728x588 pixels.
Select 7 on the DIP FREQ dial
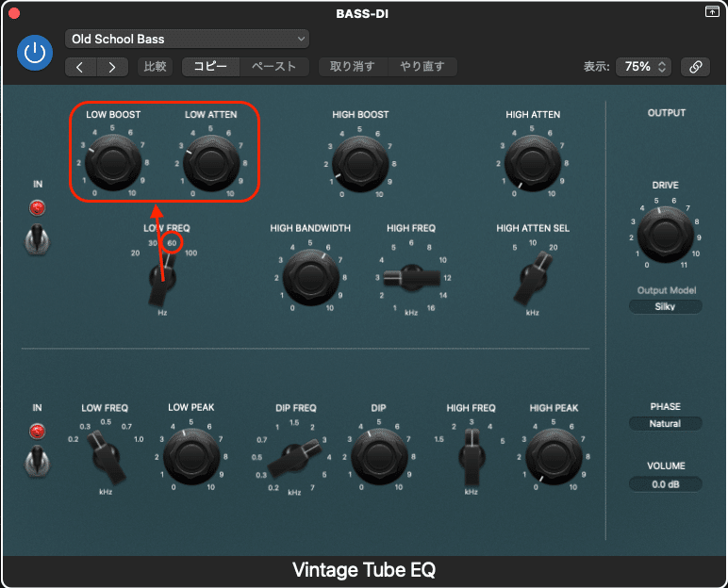click(x=312, y=488)
